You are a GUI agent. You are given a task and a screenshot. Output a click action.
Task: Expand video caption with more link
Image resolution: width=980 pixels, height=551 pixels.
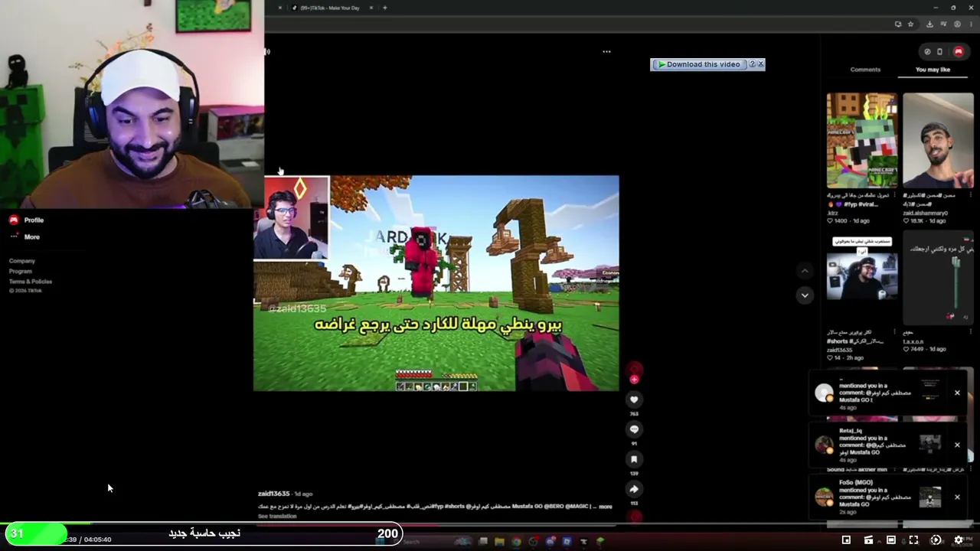point(606,507)
